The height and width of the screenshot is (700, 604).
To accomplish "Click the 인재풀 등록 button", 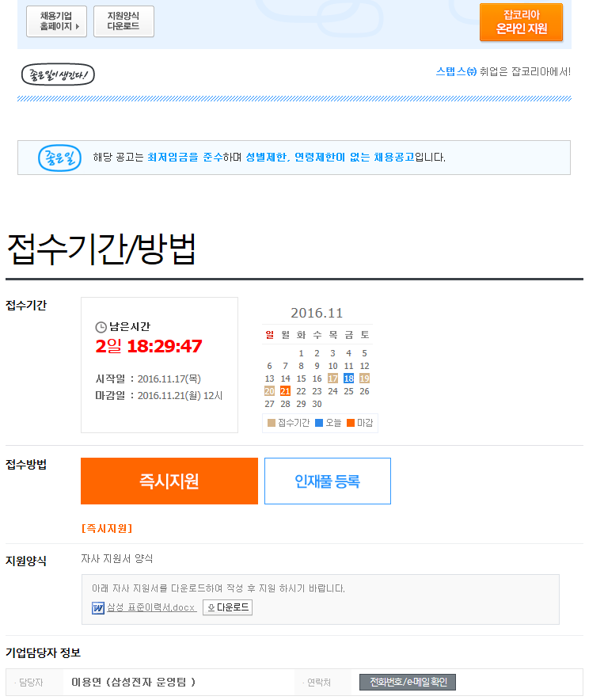I will [328, 481].
